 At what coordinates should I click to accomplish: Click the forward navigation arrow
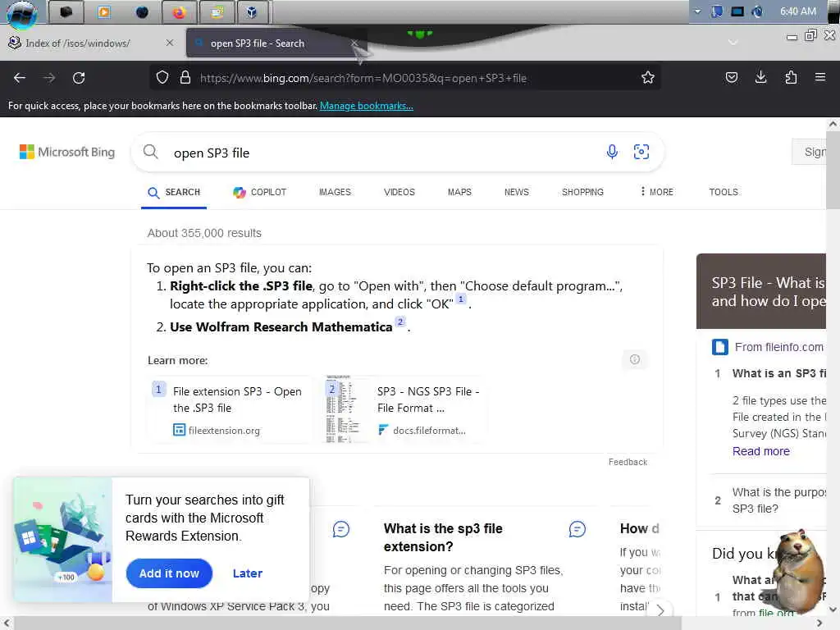49,78
